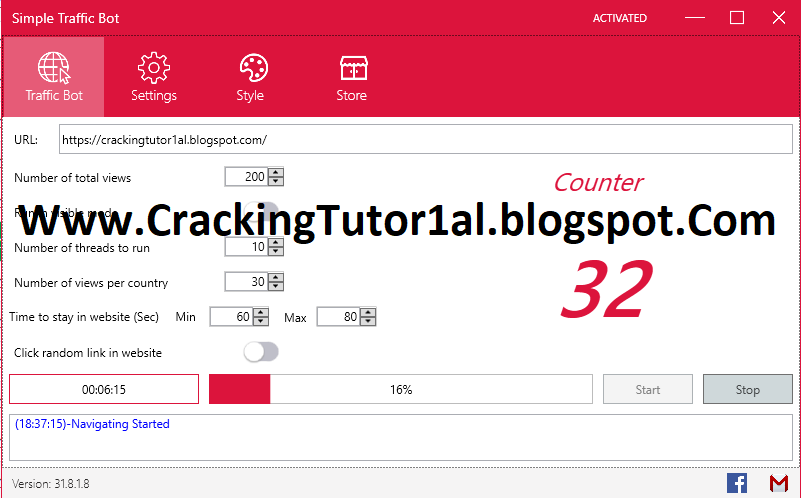Increase number of total views
Screen dimensions: 801x498
276,173
